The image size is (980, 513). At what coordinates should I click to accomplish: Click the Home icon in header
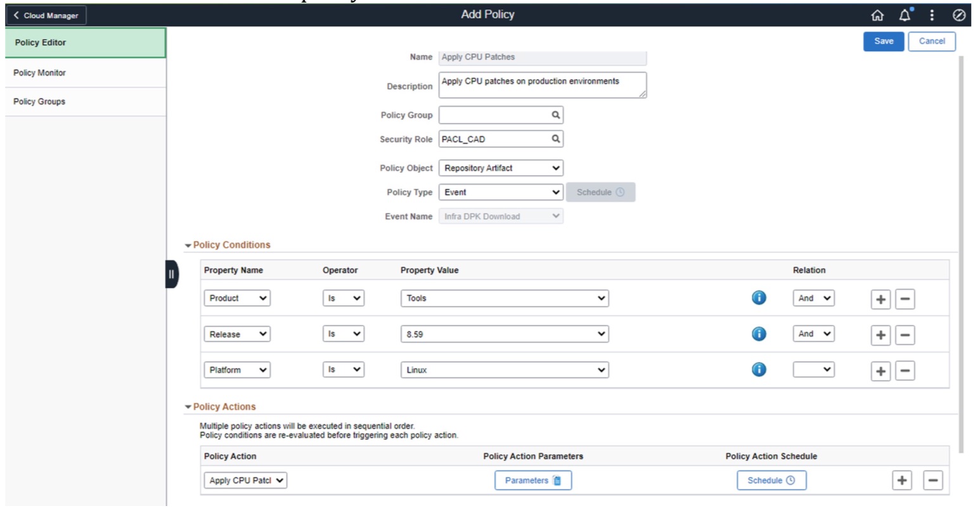[x=877, y=15]
